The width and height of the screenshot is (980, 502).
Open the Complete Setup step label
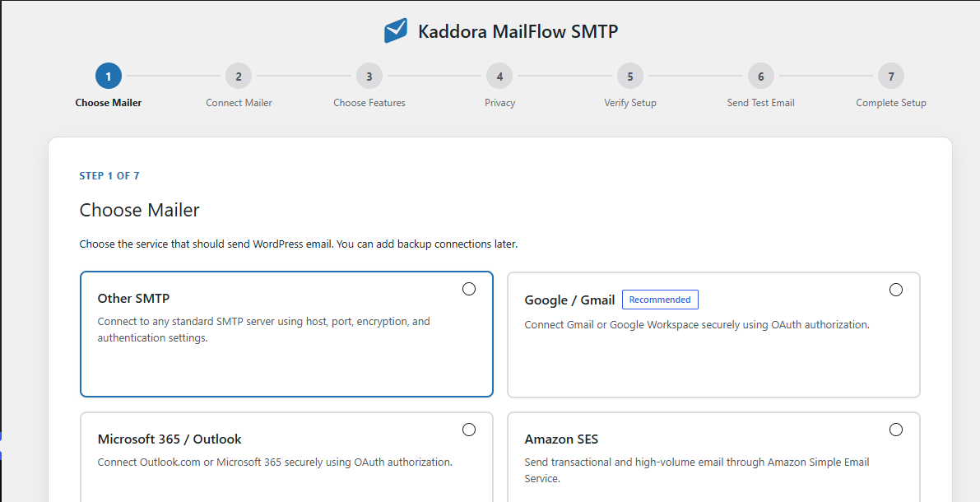coord(890,103)
